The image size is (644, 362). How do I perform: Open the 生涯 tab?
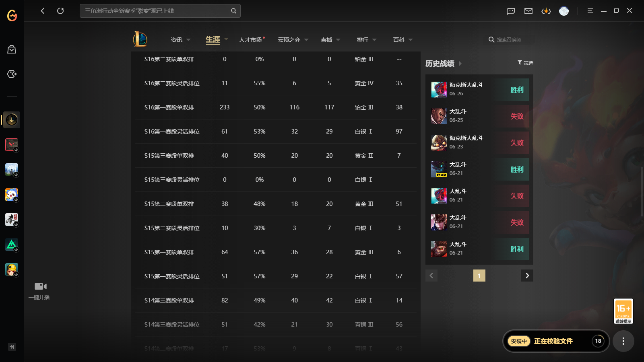click(213, 39)
